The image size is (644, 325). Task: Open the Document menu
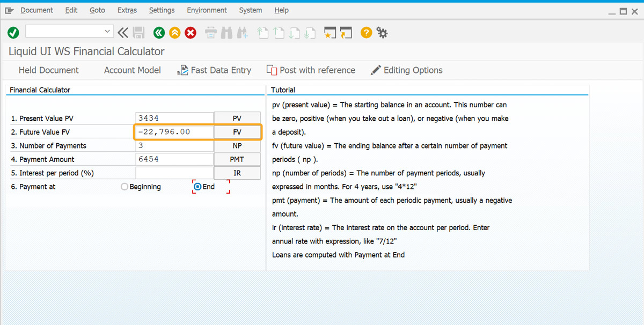coord(37,10)
